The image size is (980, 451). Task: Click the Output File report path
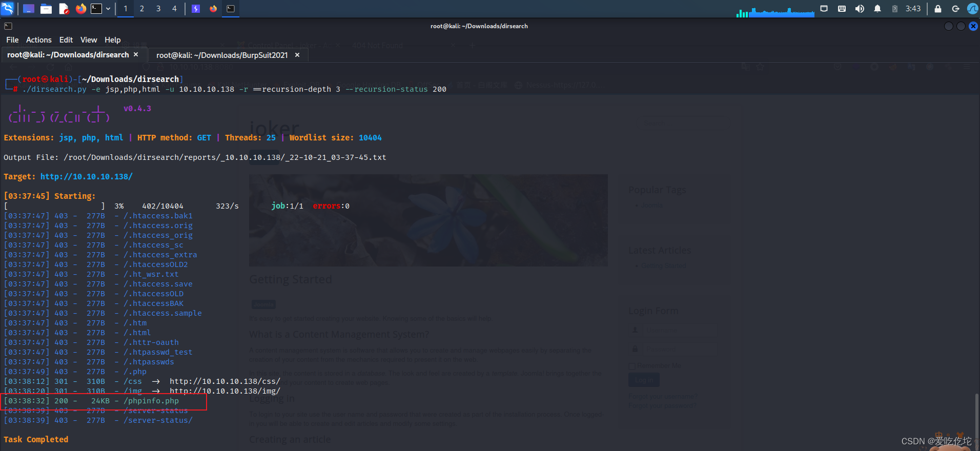pyautogui.click(x=225, y=158)
